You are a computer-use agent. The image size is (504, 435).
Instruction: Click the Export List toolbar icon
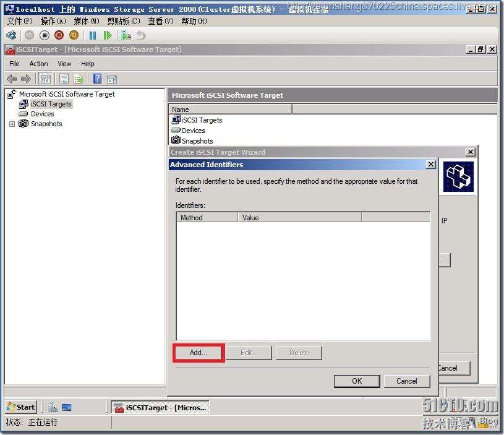point(79,79)
